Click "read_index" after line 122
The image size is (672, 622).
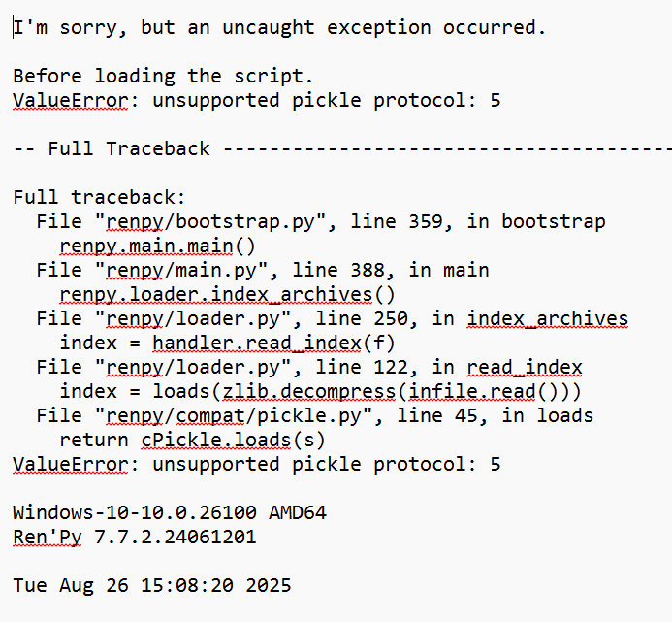[x=525, y=367]
